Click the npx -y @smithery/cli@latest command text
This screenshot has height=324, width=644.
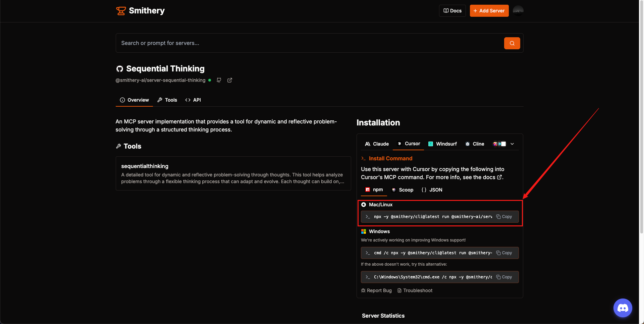(x=433, y=217)
